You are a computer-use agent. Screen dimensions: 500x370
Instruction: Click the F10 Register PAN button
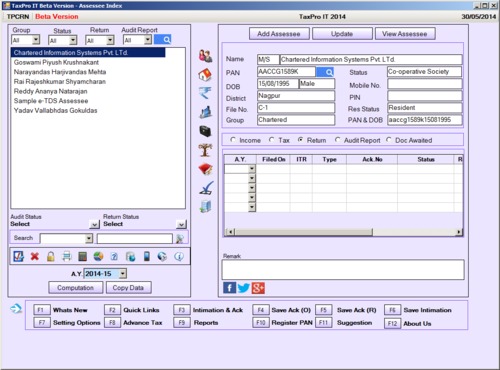(261, 323)
